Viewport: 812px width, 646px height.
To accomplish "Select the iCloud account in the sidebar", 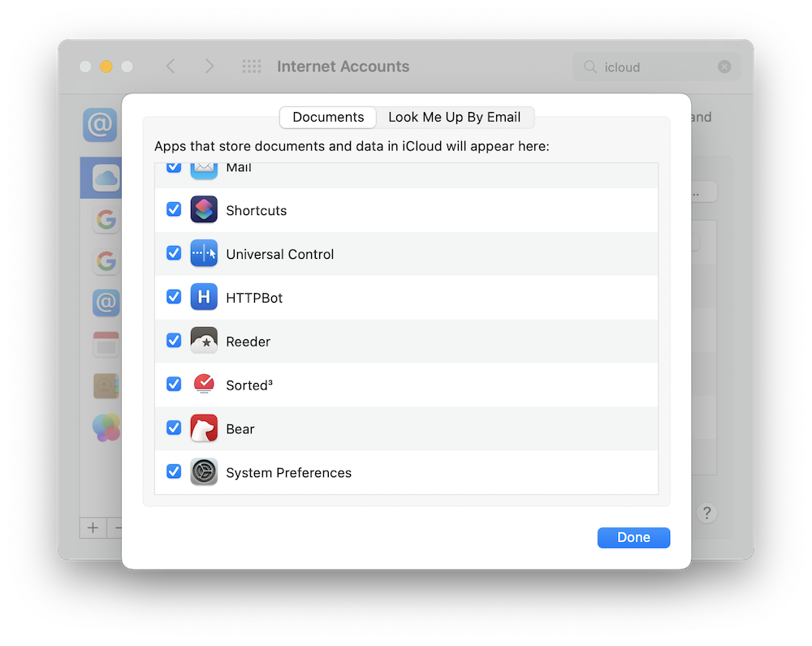I will (106, 178).
